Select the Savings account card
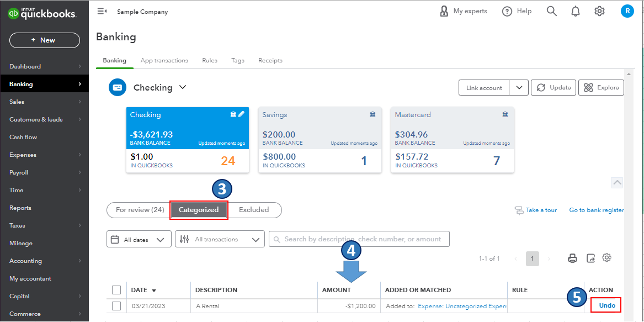Screen dimensions: 644x322 pos(320,141)
